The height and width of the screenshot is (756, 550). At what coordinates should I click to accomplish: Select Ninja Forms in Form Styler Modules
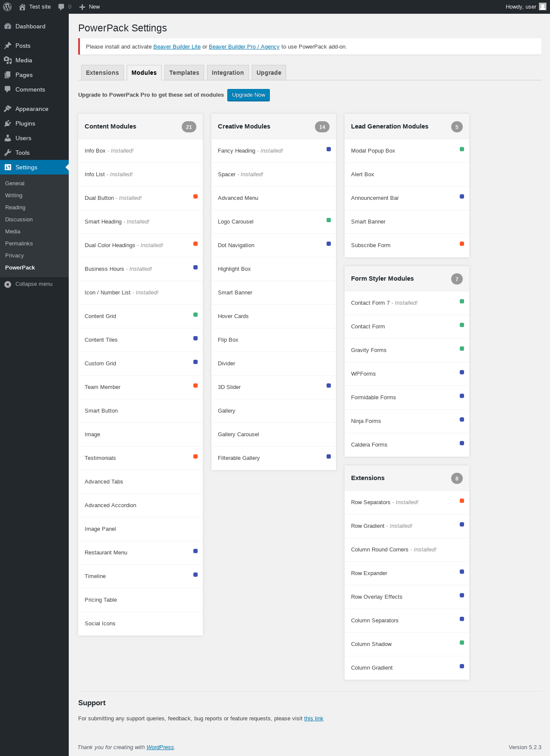[407, 421]
